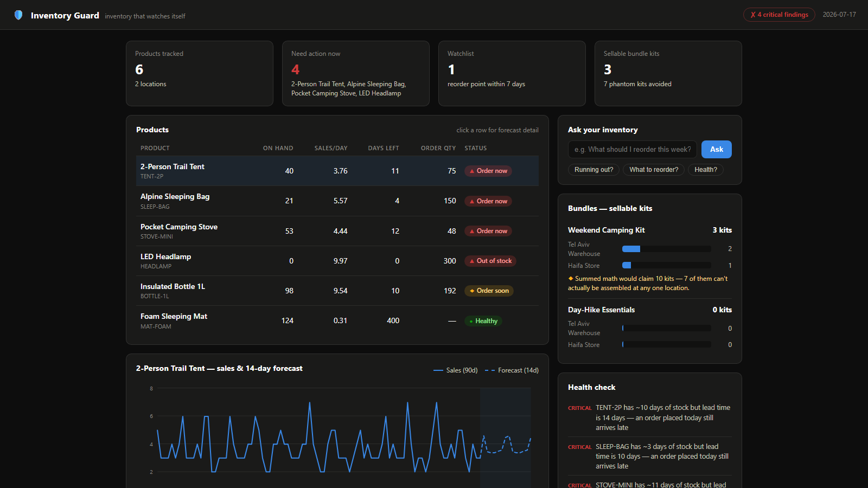868x488 pixels.
Task: Open the Need action now summary card
Action: point(356,73)
